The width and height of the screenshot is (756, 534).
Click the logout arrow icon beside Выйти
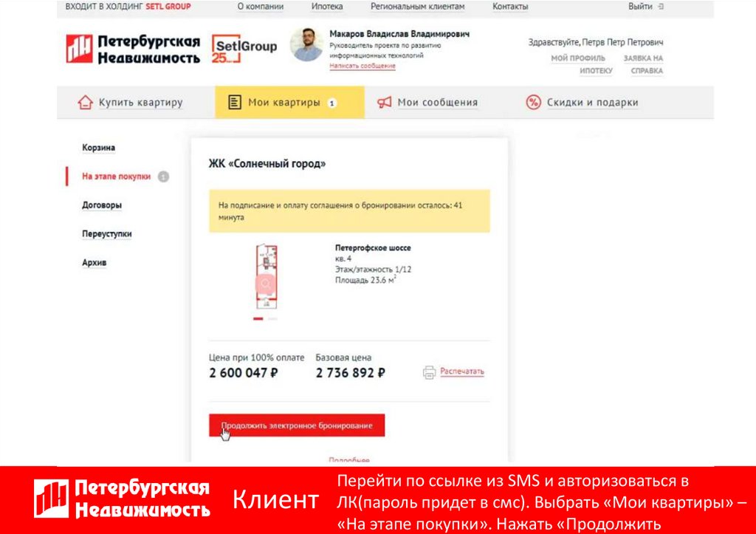pyautogui.click(x=661, y=7)
